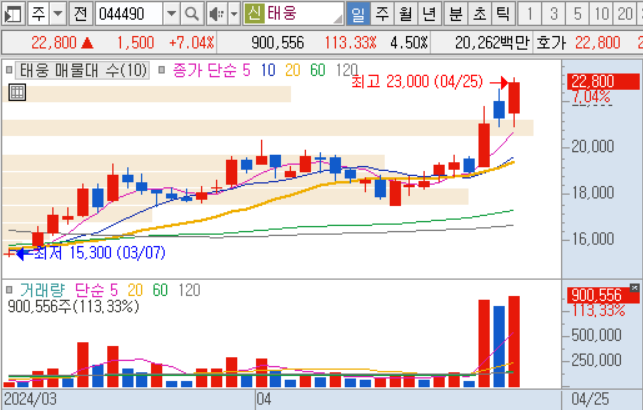
Task: Switch to the 월 monthly chart tab
Action: click(x=406, y=14)
